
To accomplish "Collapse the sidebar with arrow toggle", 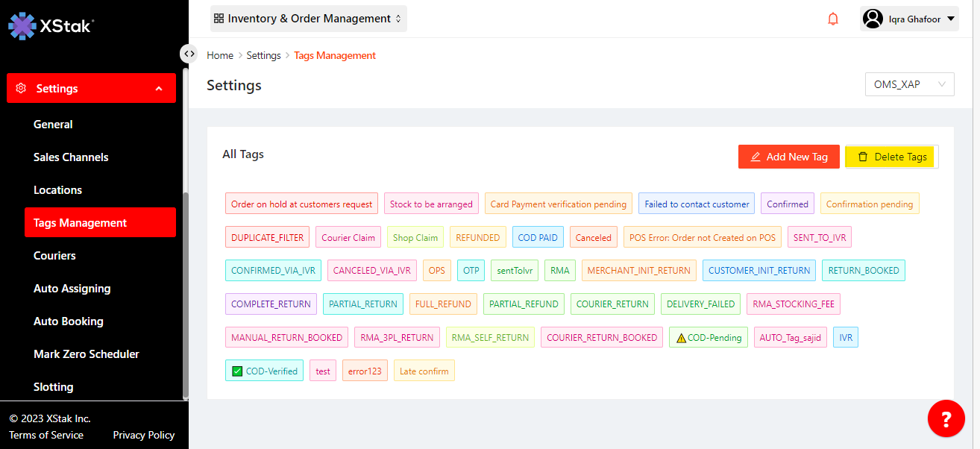I will click(x=189, y=54).
